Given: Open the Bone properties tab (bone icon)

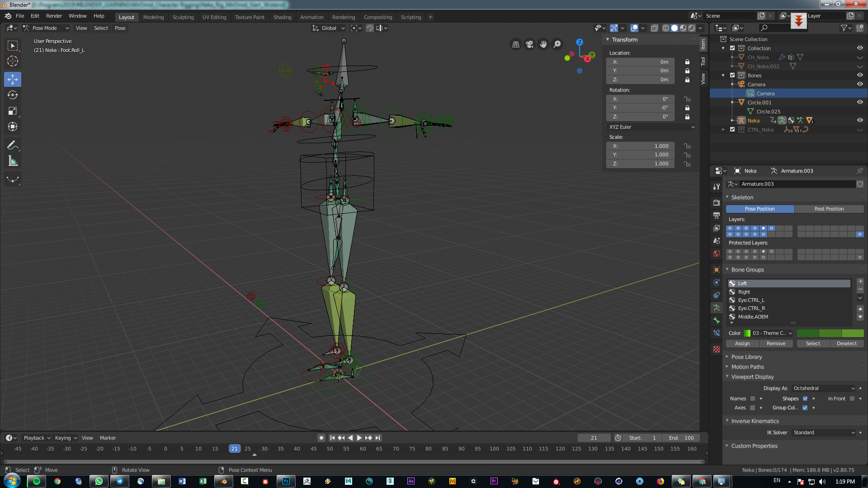Looking at the screenshot, I should 717,320.
